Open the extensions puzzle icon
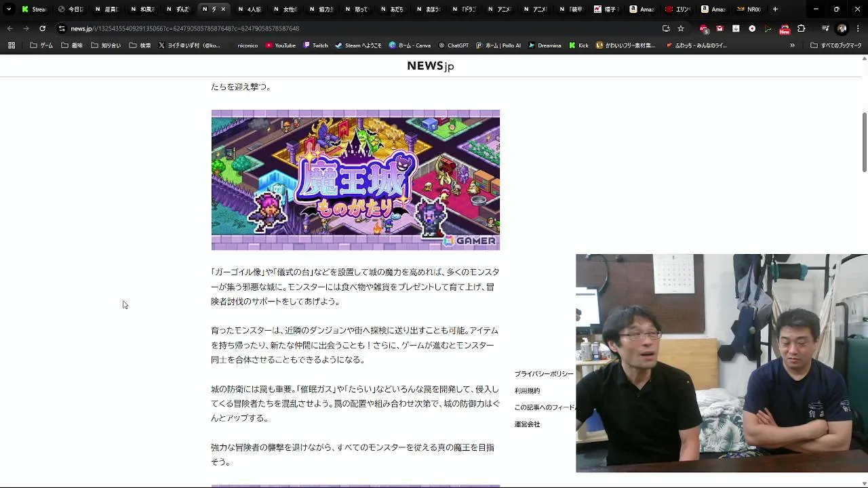Image resolution: width=868 pixels, height=488 pixels. pos(802,28)
